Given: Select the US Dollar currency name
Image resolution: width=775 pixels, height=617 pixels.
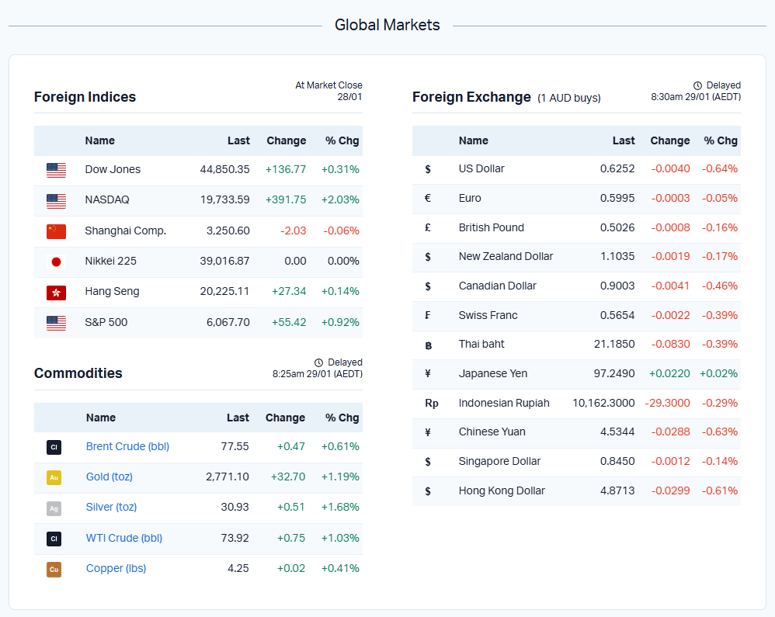Looking at the screenshot, I should point(481,169).
